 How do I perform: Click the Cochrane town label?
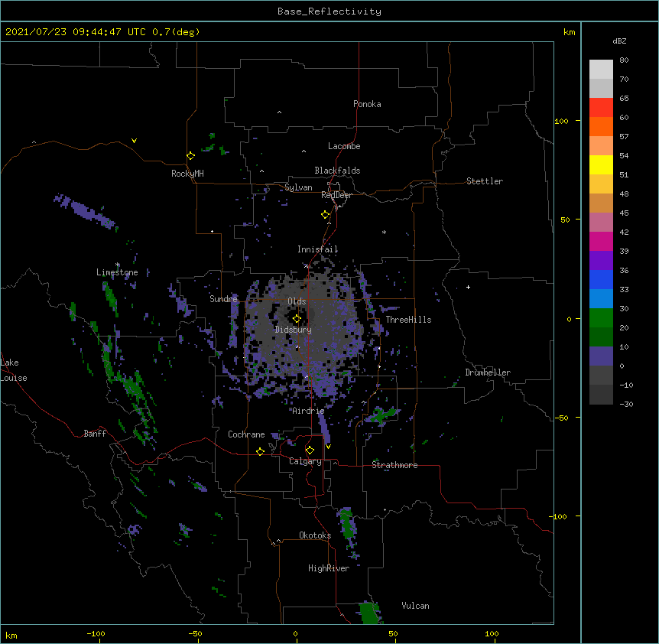(x=246, y=434)
